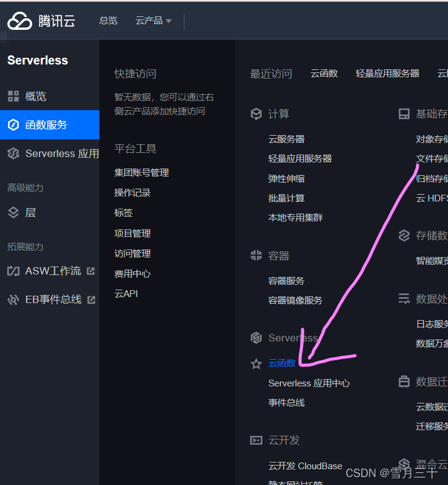Open 本地专用集群 product
Viewport: 448px width, 485px height.
295,218
